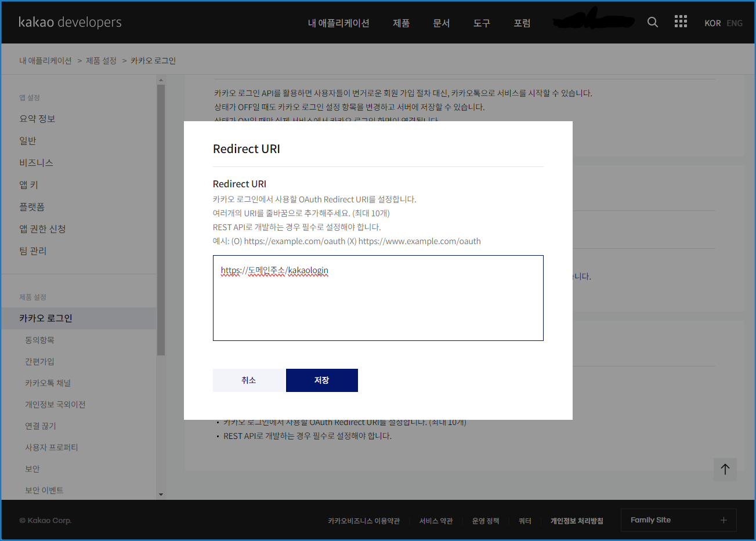Switch language to KOR
756x541 pixels.
tap(712, 23)
